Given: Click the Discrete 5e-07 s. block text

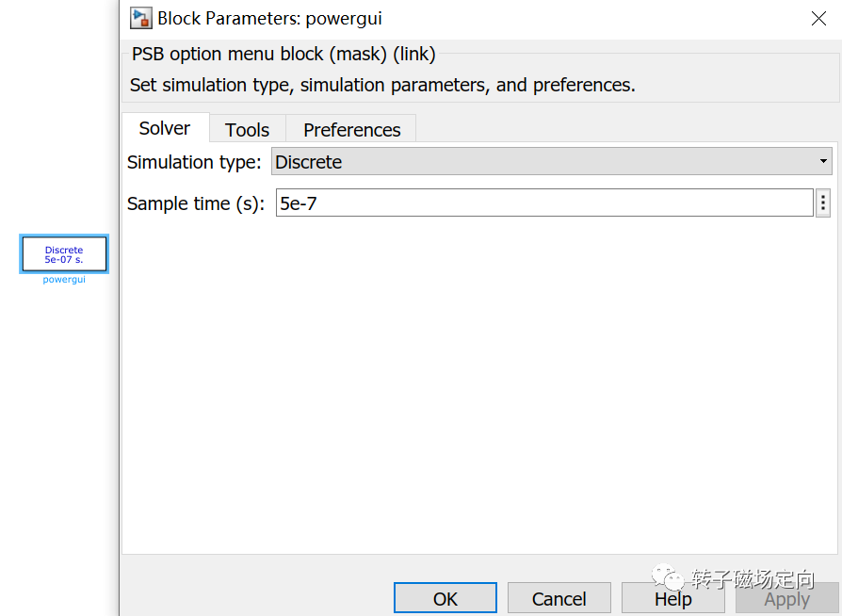Looking at the screenshot, I should (x=64, y=254).
